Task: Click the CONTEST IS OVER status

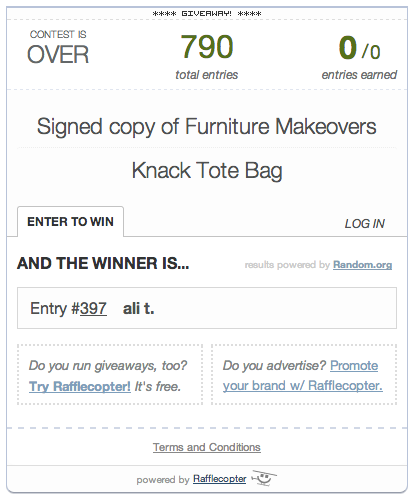Action: point(58,48)
